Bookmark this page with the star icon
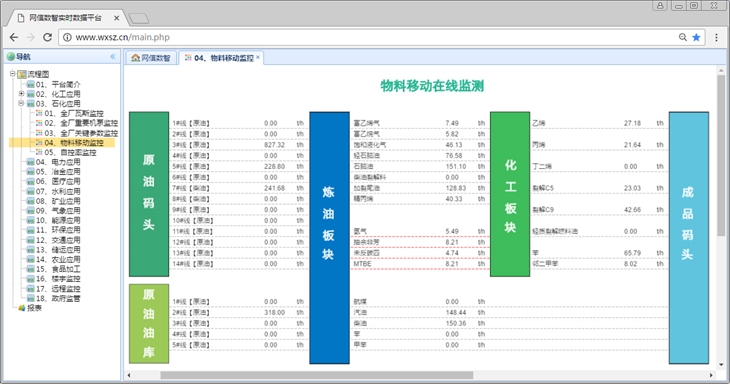 pos(696,37)
